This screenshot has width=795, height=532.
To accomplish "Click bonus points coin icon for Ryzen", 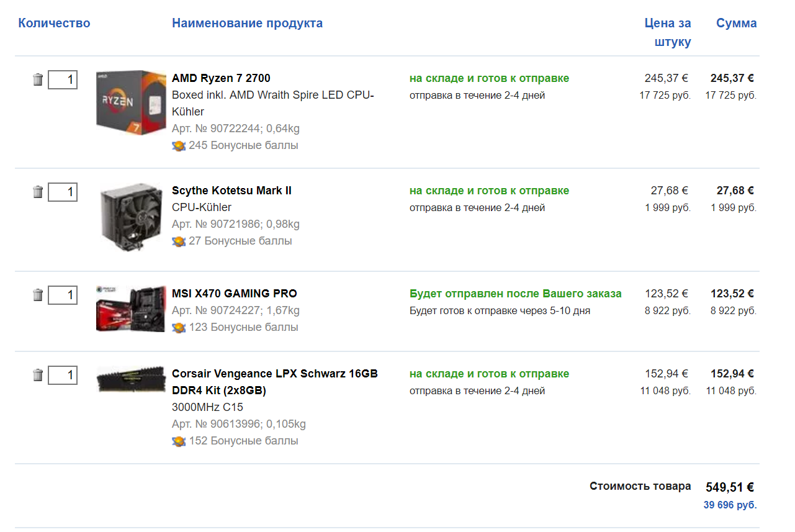I will click(x=179, y=146).
